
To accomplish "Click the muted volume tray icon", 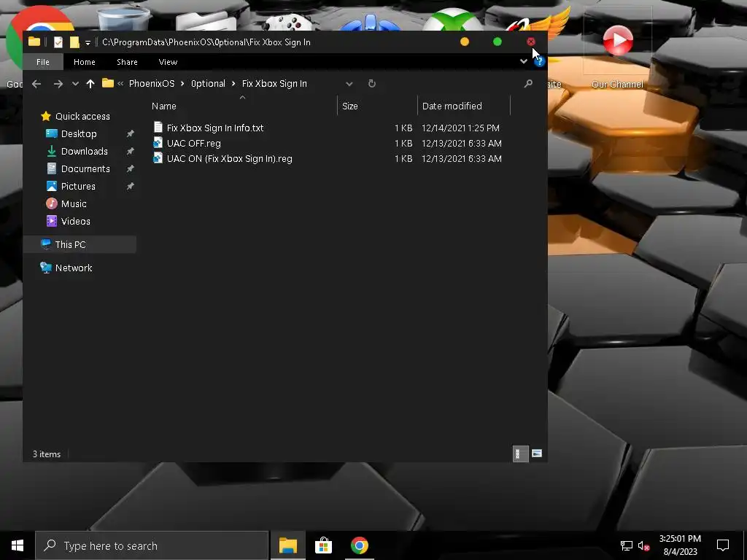I will (x=643, y=545).
